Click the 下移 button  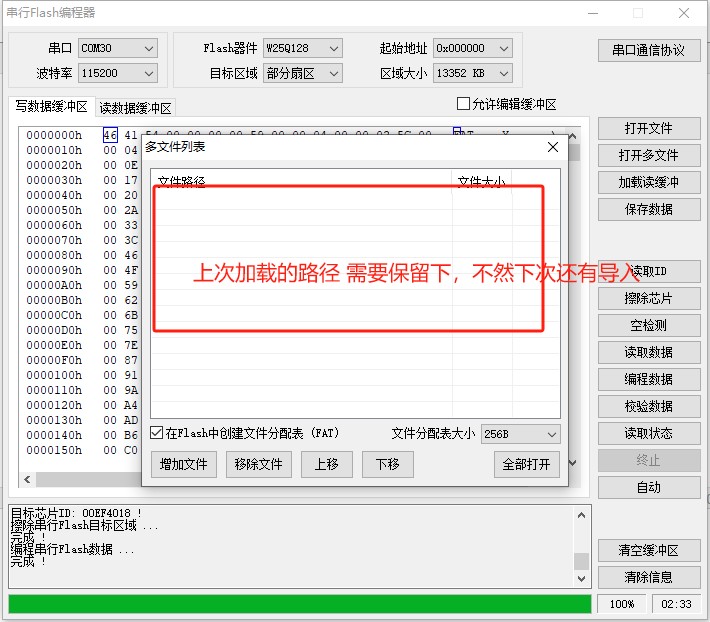coord(388,464)
